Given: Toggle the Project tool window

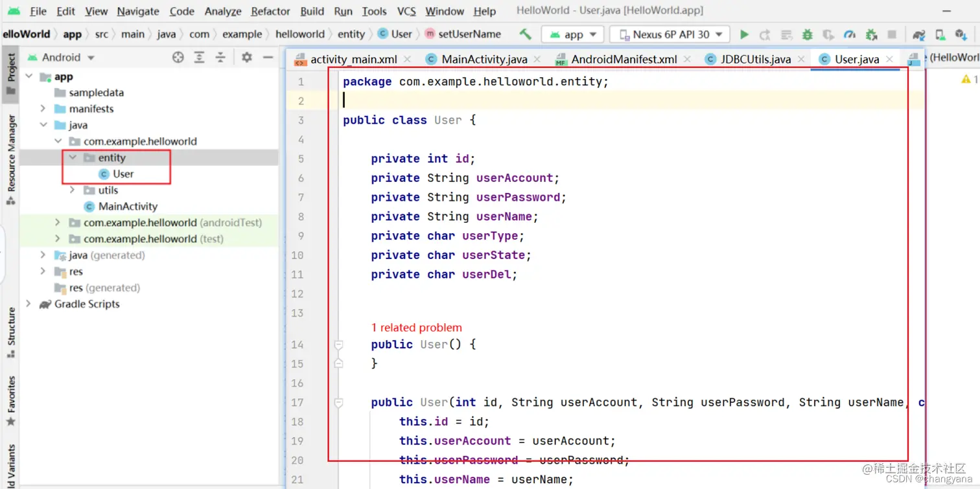Looking at the screenshot, I should point(10,73).
